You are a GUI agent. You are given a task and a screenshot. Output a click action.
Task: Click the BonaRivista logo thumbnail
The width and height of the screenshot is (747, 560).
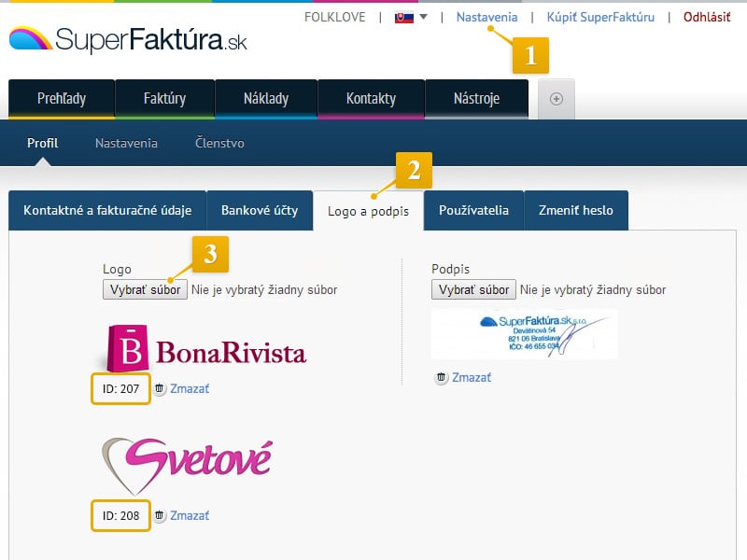pyautogui.click(x=206, y=348)
